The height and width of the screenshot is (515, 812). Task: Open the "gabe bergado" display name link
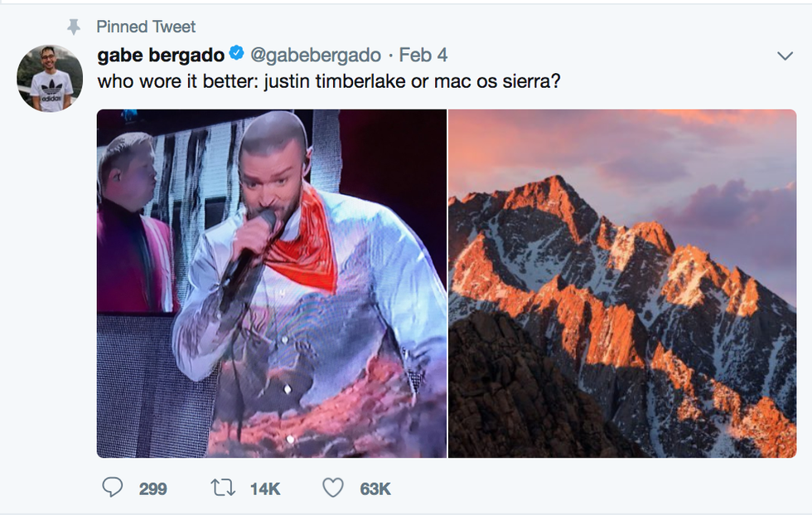pyautogui.click(x=161, y=56)
